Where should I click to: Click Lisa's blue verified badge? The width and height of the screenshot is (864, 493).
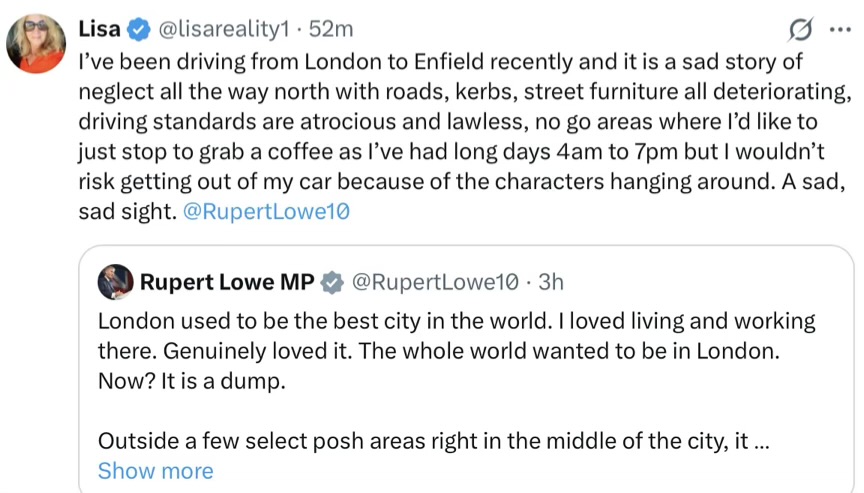[141, 29]
